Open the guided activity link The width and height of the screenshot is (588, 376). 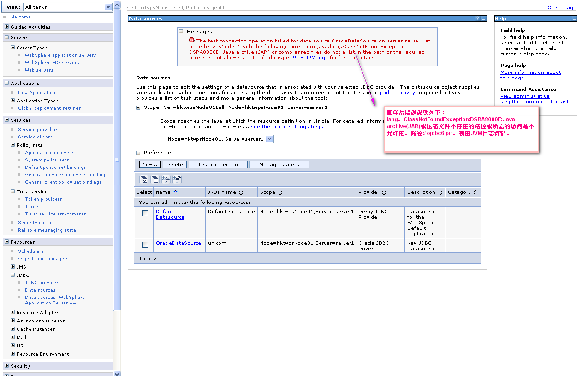[397, 92]
